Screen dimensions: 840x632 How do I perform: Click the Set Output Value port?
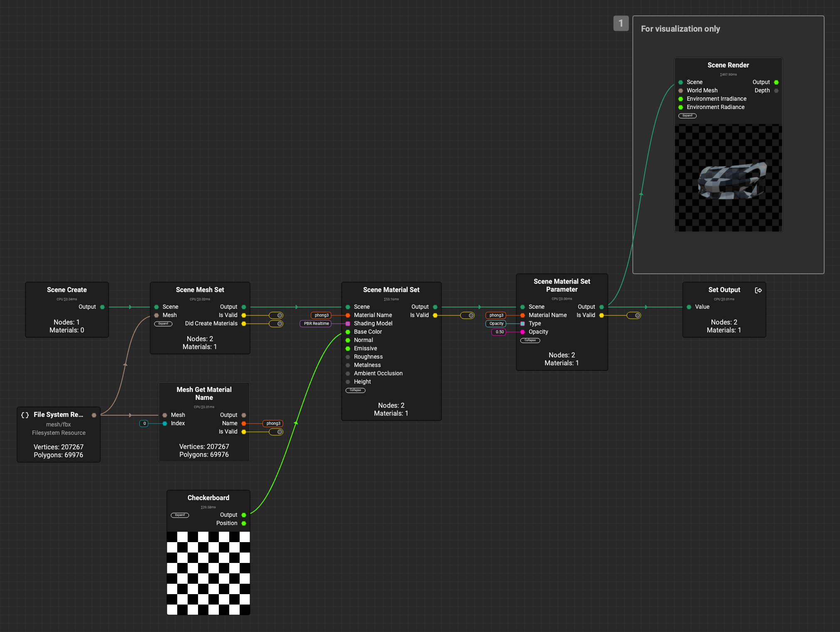coord(689,307)
